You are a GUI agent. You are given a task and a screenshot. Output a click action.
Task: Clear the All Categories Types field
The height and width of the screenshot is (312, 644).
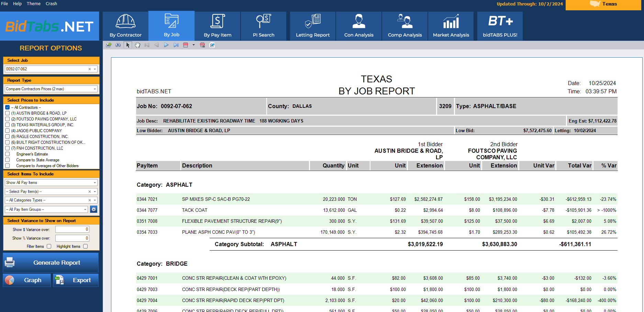(x=90, y=200)
